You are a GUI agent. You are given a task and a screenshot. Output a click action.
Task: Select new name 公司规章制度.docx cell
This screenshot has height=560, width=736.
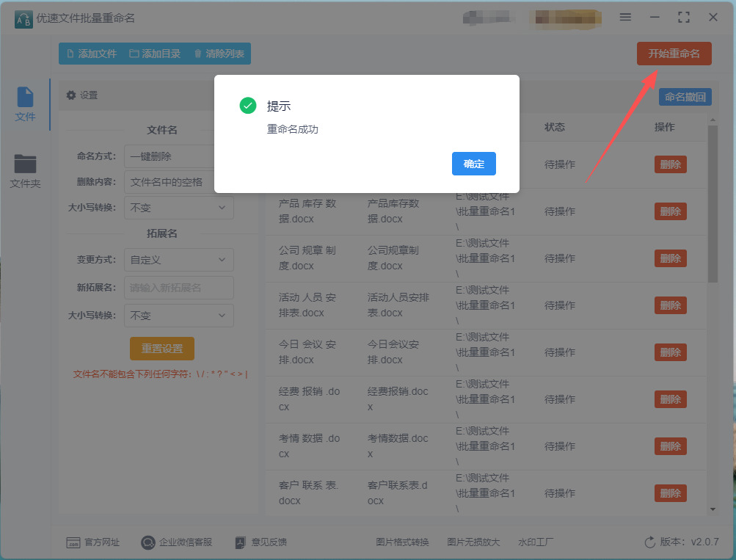(393, 258)
